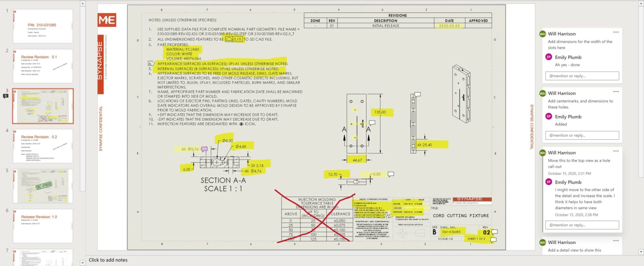
Task: Select the slide 7 thumbnail
Action: [43, 257]
